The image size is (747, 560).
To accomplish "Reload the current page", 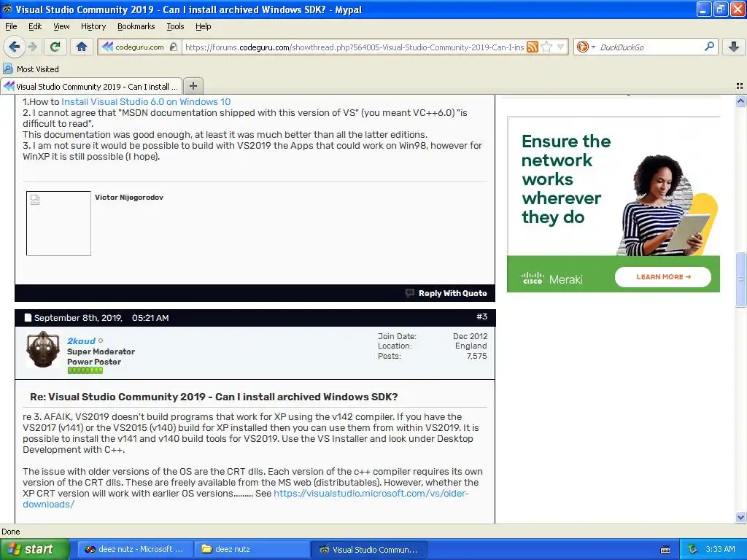I will tap(55, 47).
